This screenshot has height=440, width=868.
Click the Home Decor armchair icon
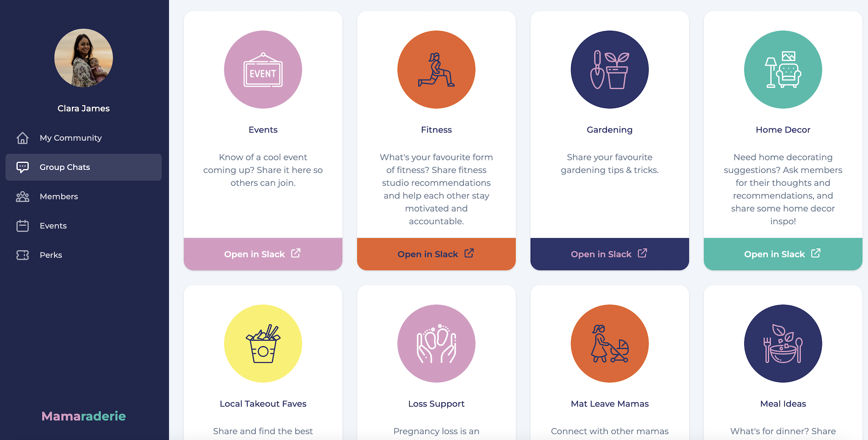(x=783, y=69)
